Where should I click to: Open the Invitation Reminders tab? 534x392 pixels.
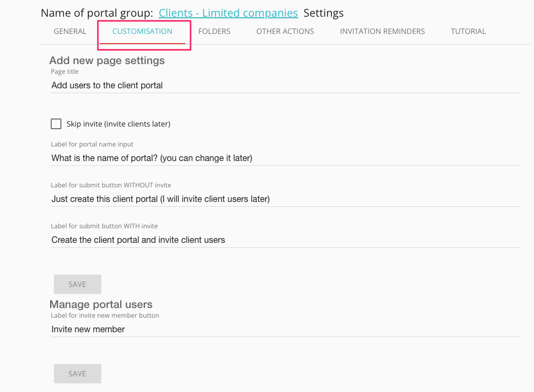[382, 31]
